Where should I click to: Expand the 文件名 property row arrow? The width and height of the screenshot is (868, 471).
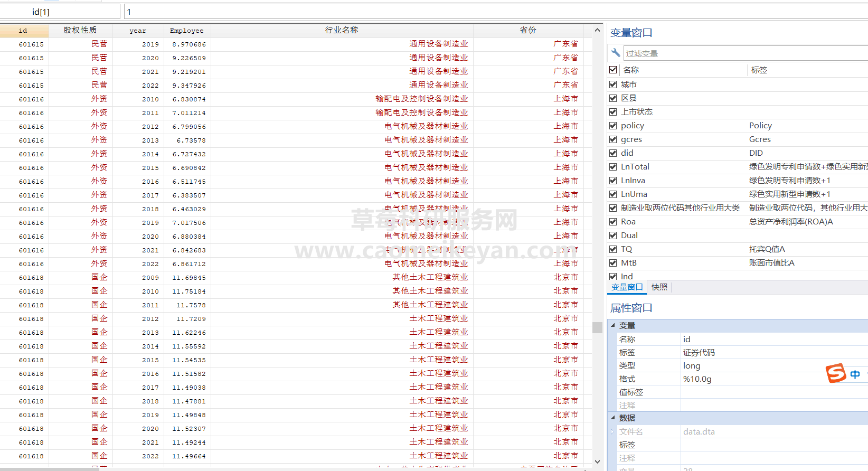point(612,431)
